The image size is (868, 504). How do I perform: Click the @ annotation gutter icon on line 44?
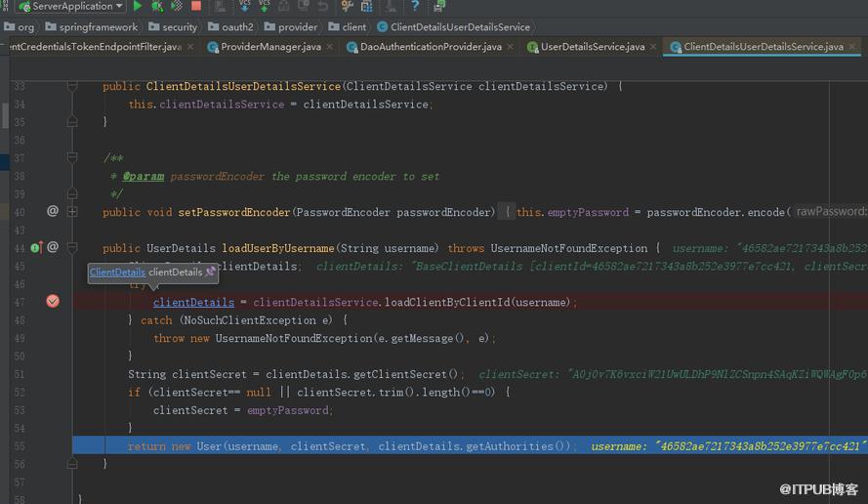click(52, 247)
